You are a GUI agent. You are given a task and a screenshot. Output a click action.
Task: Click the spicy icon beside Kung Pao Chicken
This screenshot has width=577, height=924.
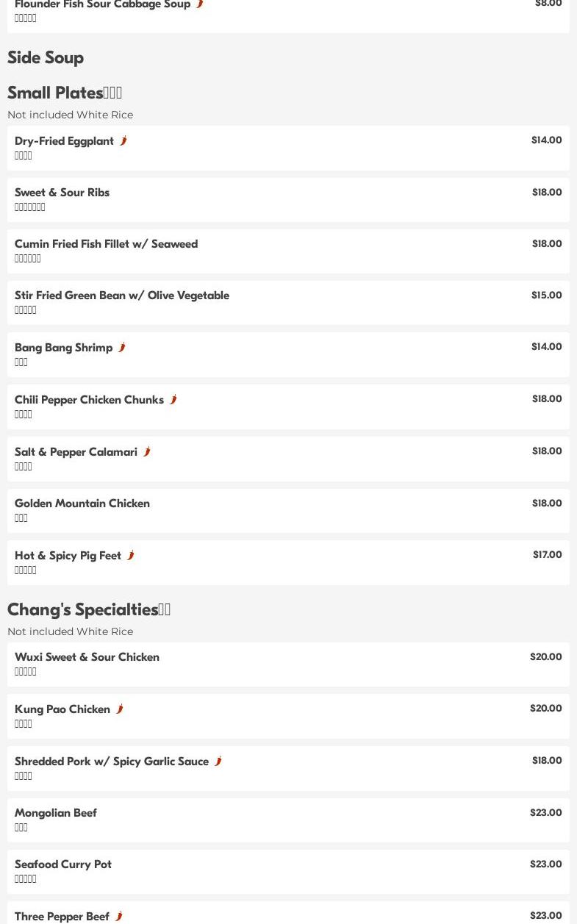120,709
